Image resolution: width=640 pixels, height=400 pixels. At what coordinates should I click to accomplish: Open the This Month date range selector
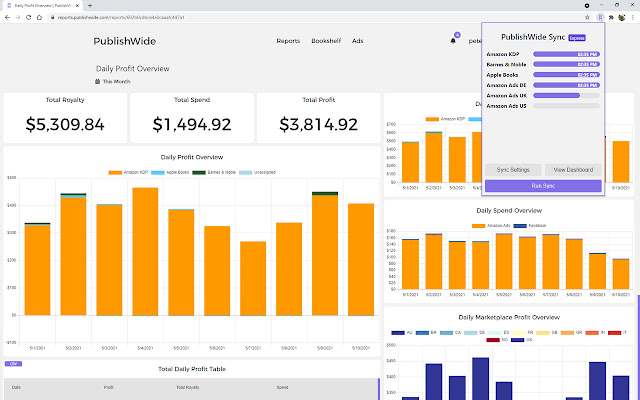pos(116,81)
